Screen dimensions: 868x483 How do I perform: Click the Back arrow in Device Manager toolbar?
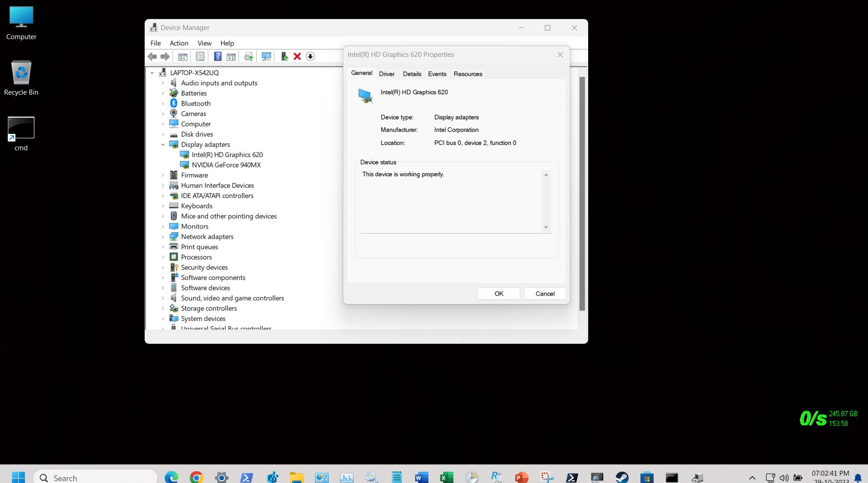click(x=152, y=56)
